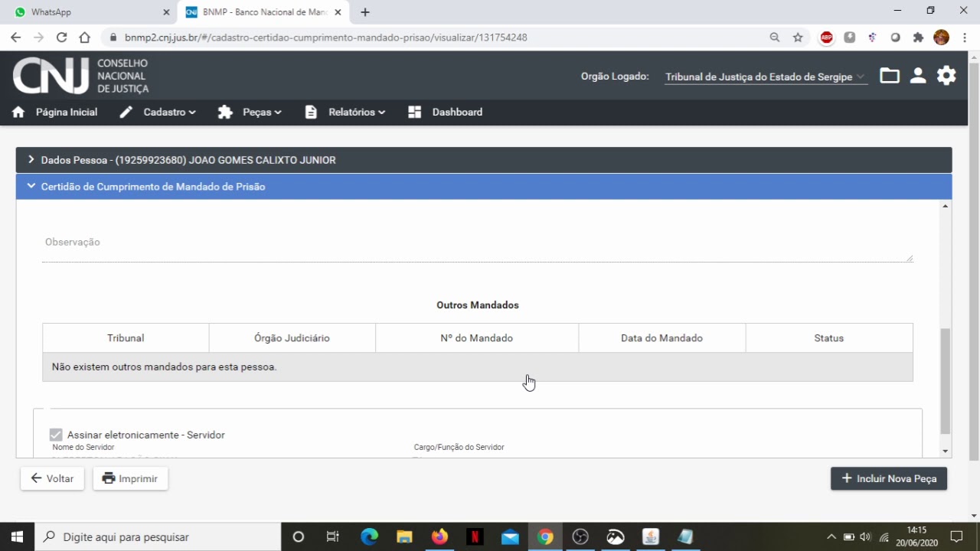Viewport: 980px width, 551px height.
Task: Click inner panel scroll down arrow
Action: (x=946, y=452)
